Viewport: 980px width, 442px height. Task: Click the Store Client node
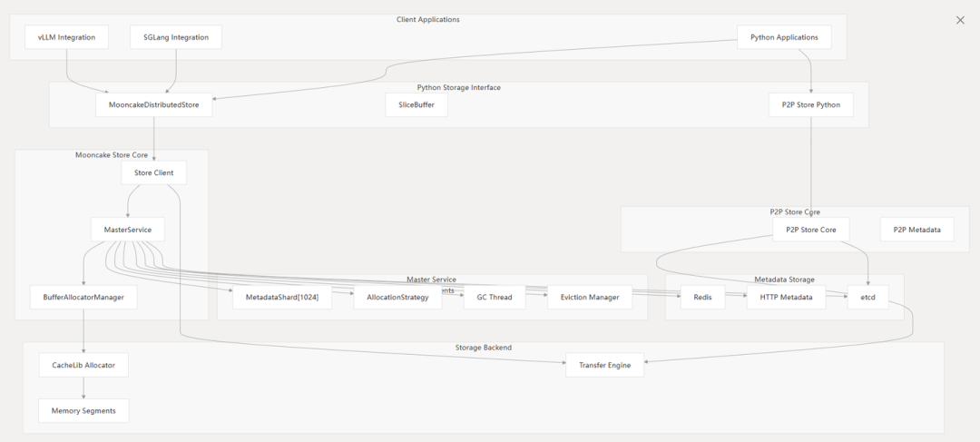(x=153, y=172)
